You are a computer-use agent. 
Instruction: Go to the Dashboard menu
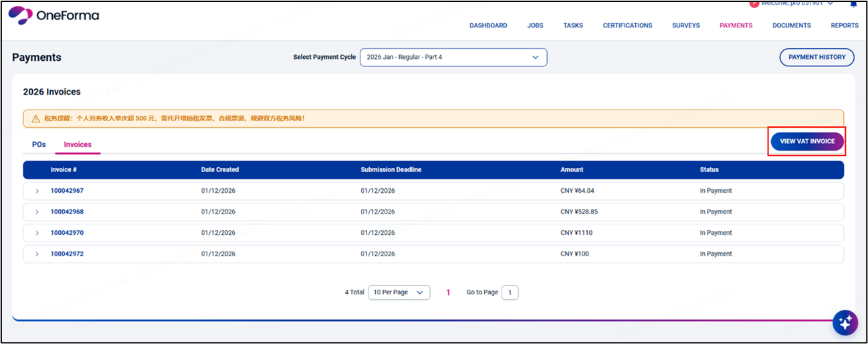click(x=488, y=25)
